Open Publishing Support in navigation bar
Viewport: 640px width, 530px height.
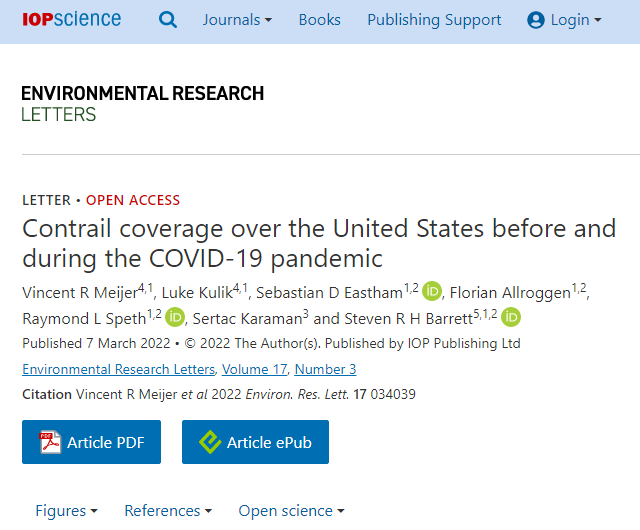434,20
